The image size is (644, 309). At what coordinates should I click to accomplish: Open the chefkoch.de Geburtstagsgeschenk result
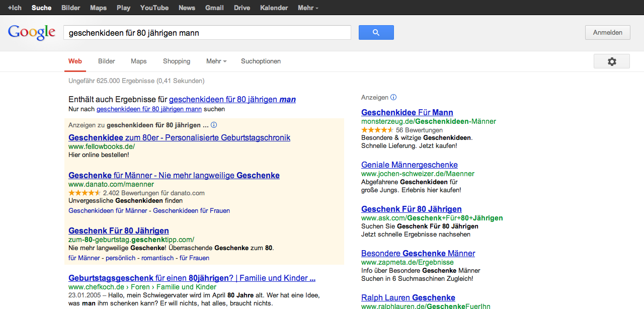point(192,278)
